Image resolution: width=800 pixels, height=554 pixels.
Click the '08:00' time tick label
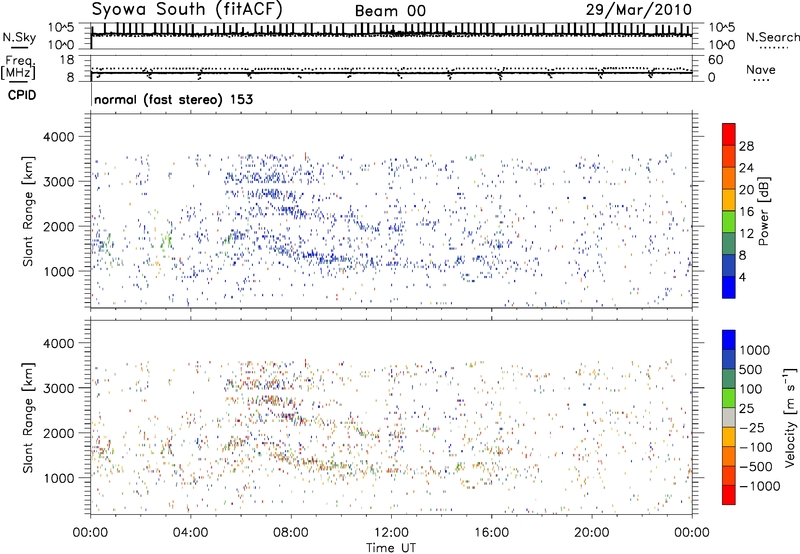pos(291,533)
